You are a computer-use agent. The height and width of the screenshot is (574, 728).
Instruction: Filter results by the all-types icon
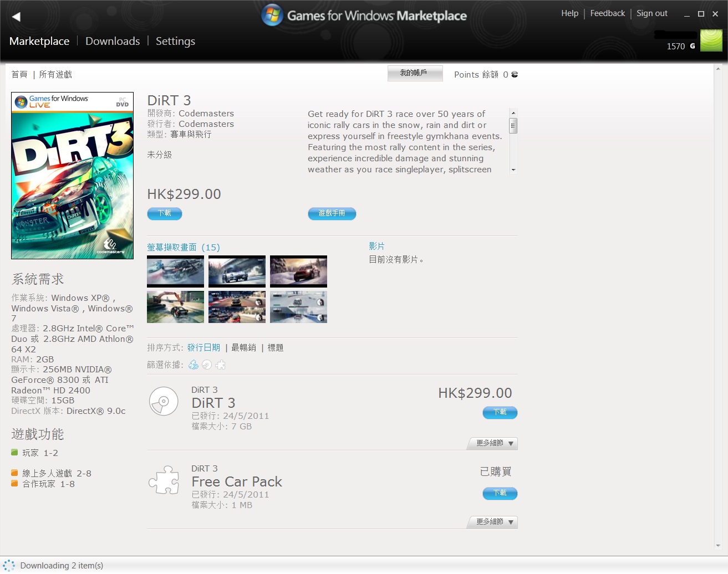pos(194,365)
